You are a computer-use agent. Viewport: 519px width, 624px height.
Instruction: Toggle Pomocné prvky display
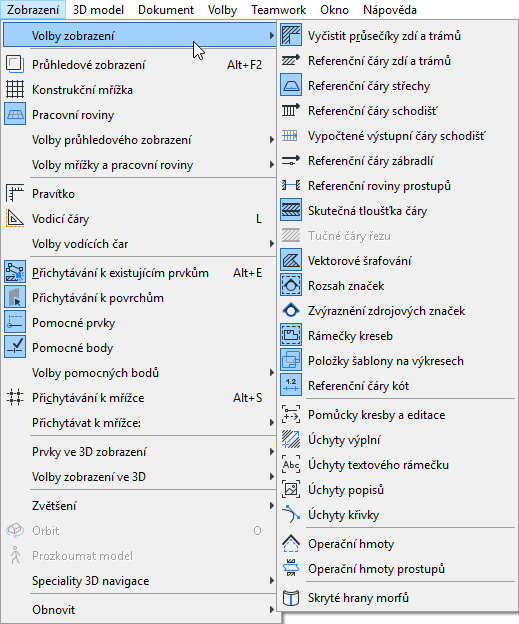click(x=140, y=323)
